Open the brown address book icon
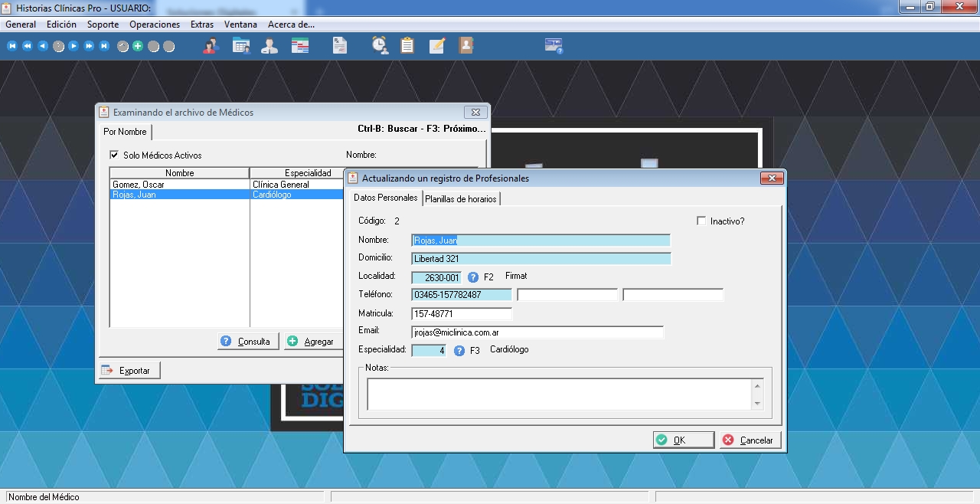This screenshot has height=504, width=980. pos(465,46)
